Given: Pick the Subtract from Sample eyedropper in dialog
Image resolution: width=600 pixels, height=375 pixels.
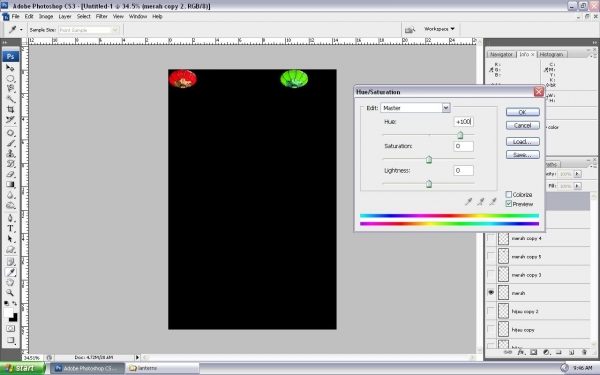Looking at the screenshot, I should pos(493,201).
